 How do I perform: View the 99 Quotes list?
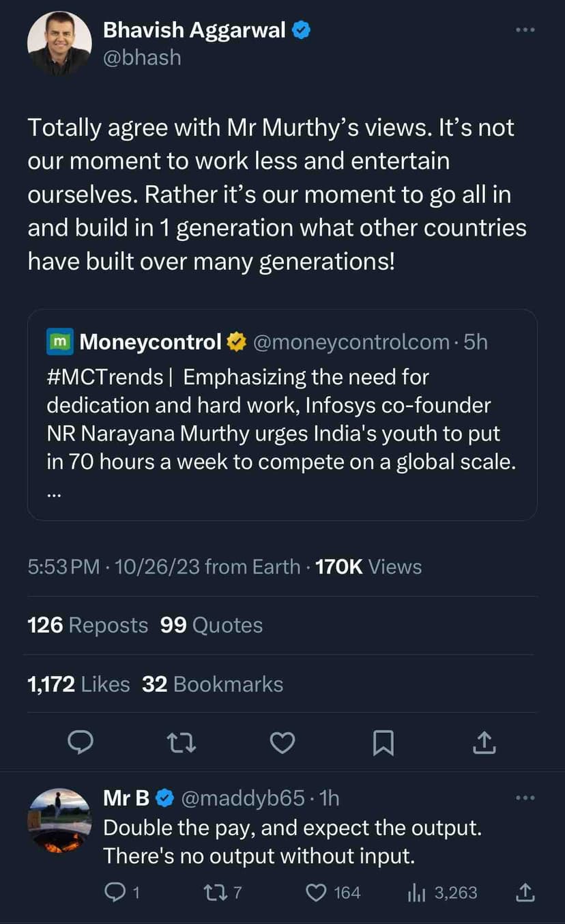[212, 625]
